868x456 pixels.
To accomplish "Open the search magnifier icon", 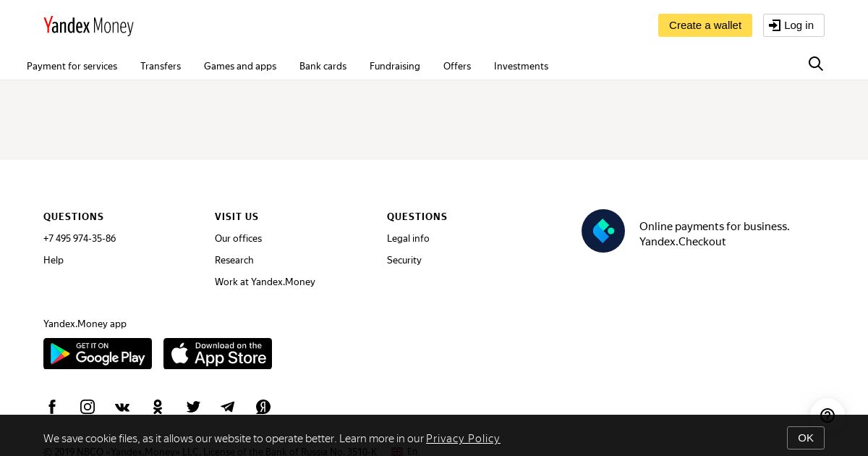I will tap(816, 64).
